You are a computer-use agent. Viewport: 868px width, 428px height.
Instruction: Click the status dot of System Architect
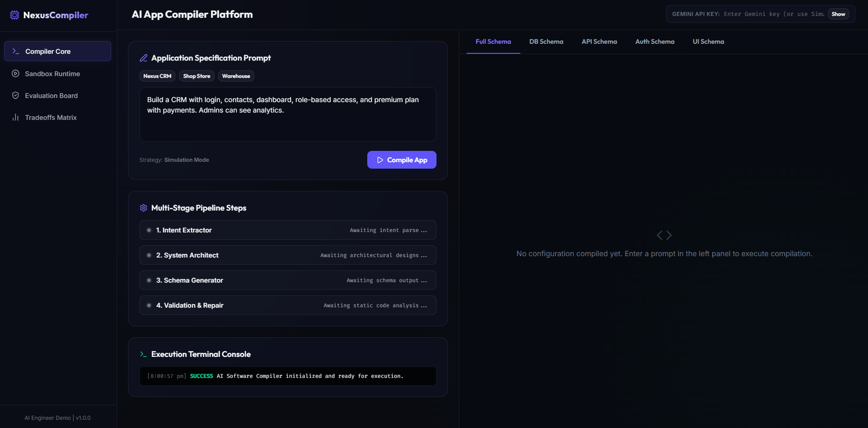coord(149,255)
